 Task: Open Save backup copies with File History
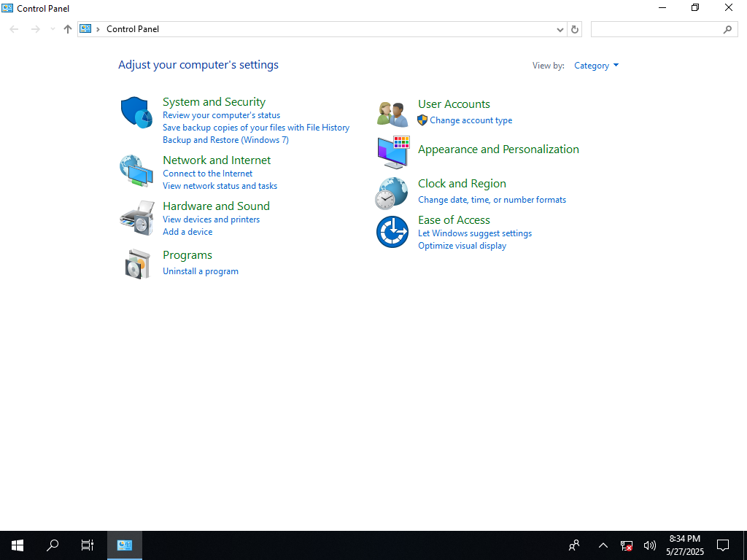[256, 128]
